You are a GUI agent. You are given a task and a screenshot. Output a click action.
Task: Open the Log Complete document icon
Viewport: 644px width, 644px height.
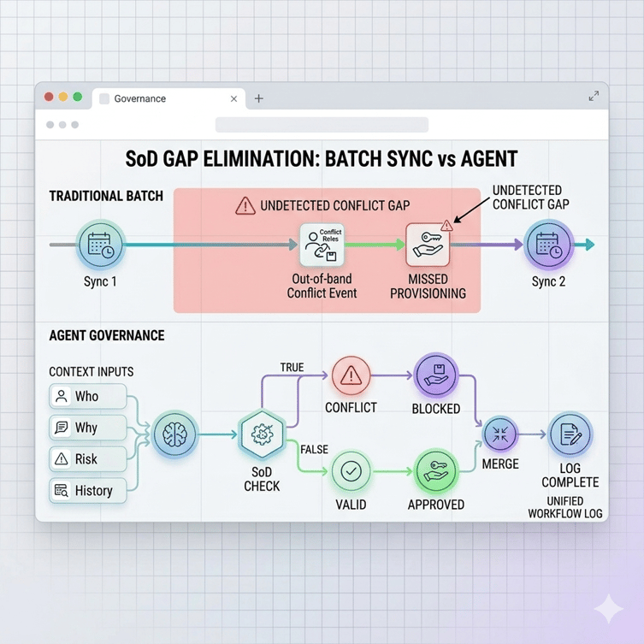coord(570,434)
